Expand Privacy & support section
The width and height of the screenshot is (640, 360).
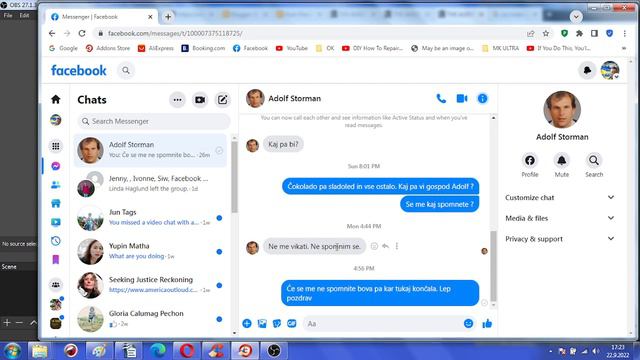pos(560,239)
